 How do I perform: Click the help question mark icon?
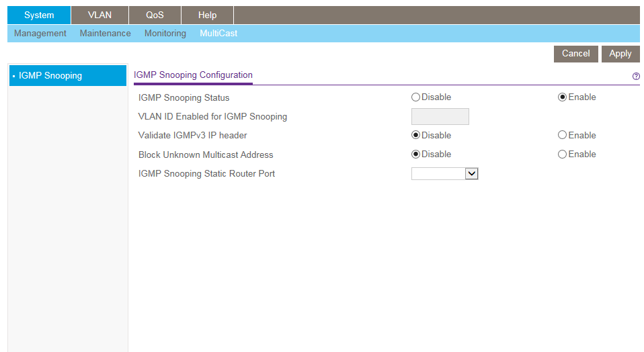(x=636, y=77)
